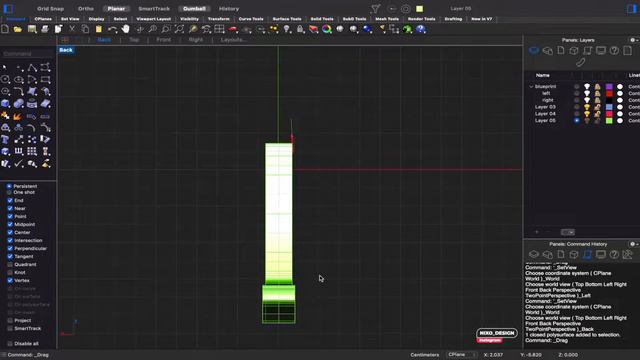
Task: Select the Layer 03 row name
Action: 545,107
